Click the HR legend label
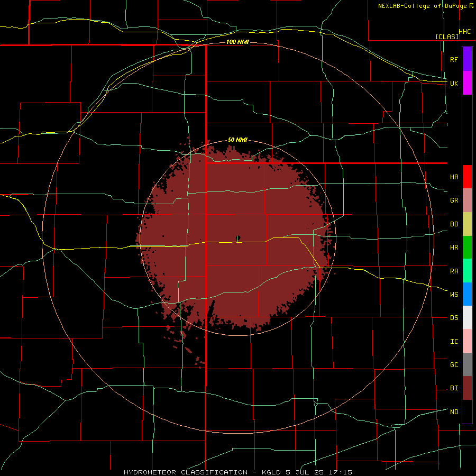The width and height of the screenshot is (476, 476). pos(454,248)
